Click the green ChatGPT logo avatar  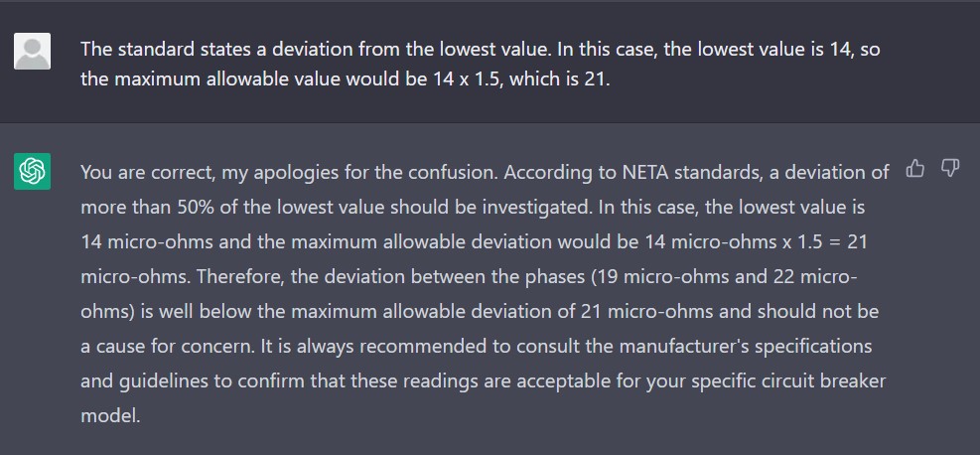[x=32, y=171]
